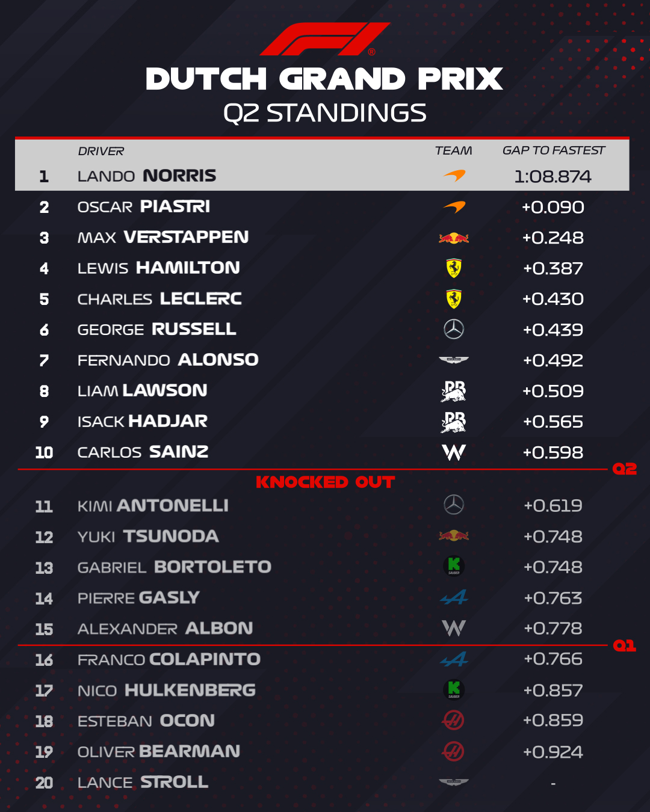This screenshot has height=812, width=650.
Task: Click the Ferrari shield beside Lewis Hamilton
Action: tap(454, 268)
